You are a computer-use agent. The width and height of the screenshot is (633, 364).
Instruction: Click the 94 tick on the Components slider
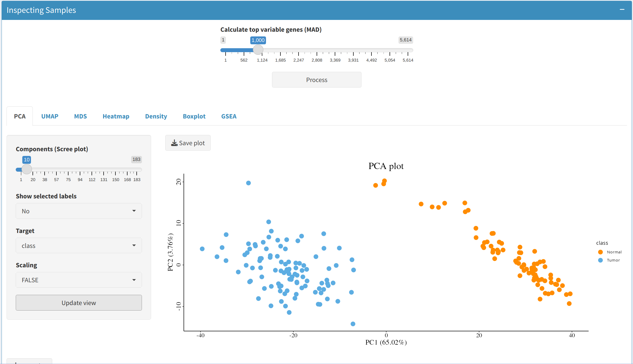[80, 180]
